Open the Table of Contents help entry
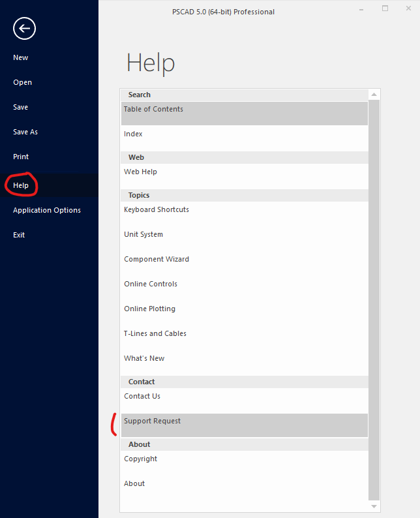 [154, 110]
